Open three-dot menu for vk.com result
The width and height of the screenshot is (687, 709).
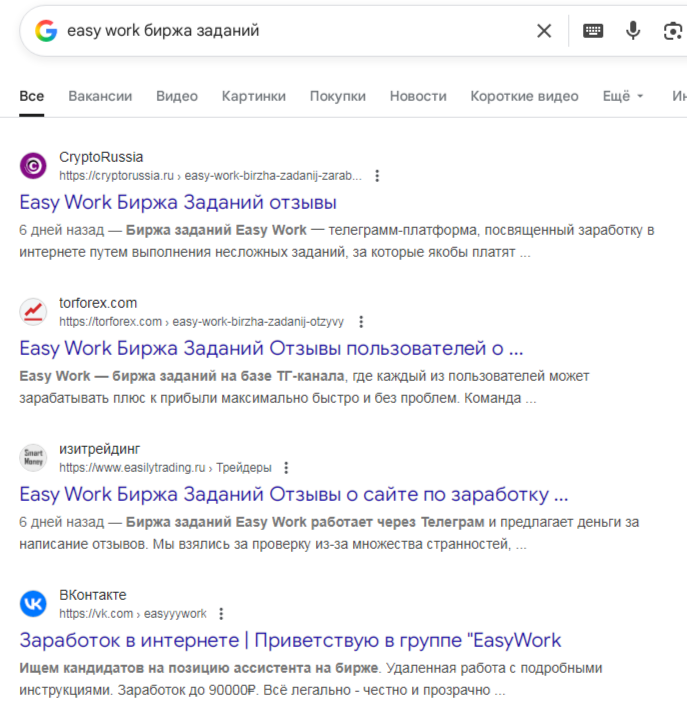click(221, 614)
